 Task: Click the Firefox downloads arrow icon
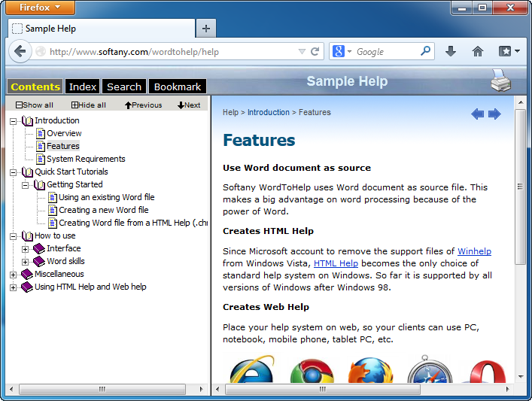coord(451,52)
